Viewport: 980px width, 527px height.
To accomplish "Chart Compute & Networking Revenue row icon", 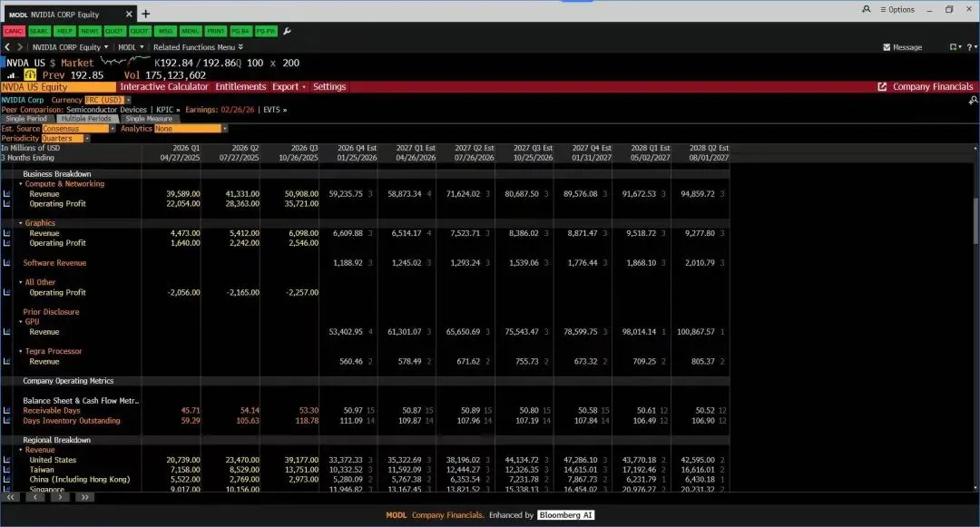I will pyautogui.click(x=7, y=194).
